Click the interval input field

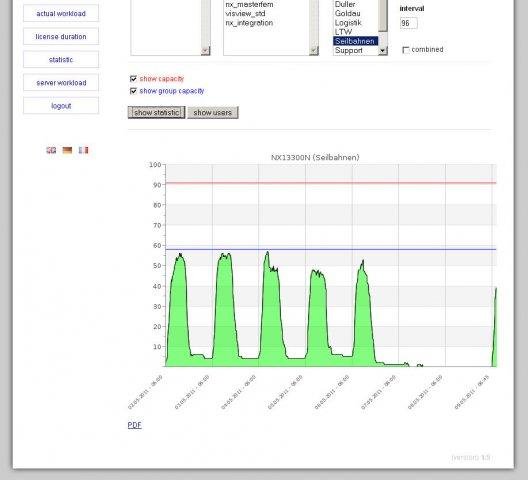(409, 23)
